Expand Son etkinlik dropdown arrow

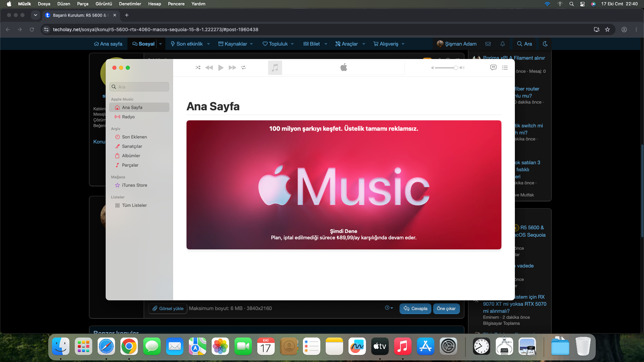pyautogui.click(x=208, y=44)
